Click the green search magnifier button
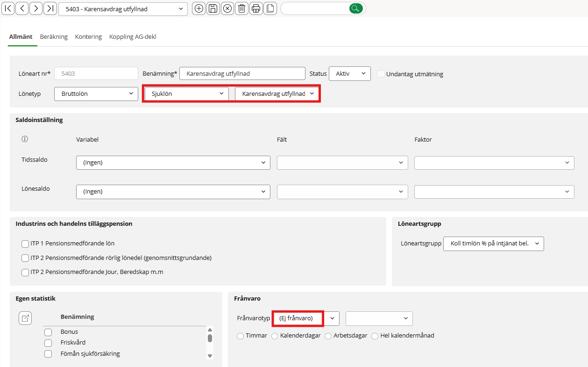This screenshot has width=588, height=367. tap(356, 8)
